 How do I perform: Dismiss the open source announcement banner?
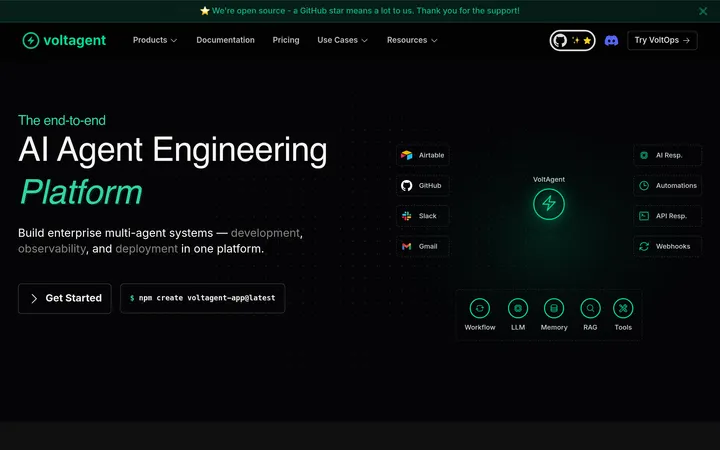coord(703,11)
